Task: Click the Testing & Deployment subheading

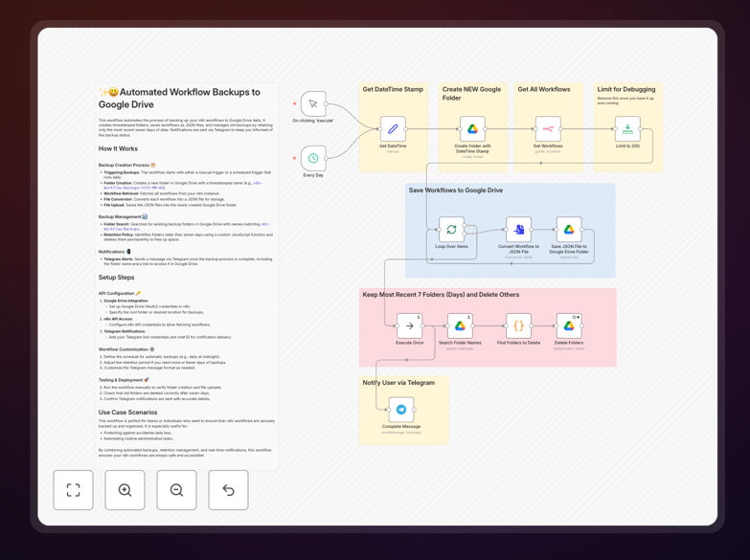Action: (124, 380)
